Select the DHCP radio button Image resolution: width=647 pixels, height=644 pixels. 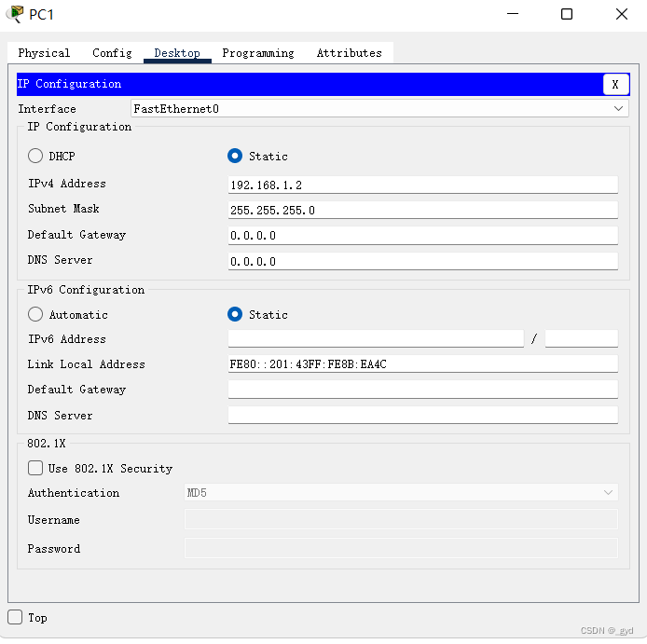tap(35, 156)
